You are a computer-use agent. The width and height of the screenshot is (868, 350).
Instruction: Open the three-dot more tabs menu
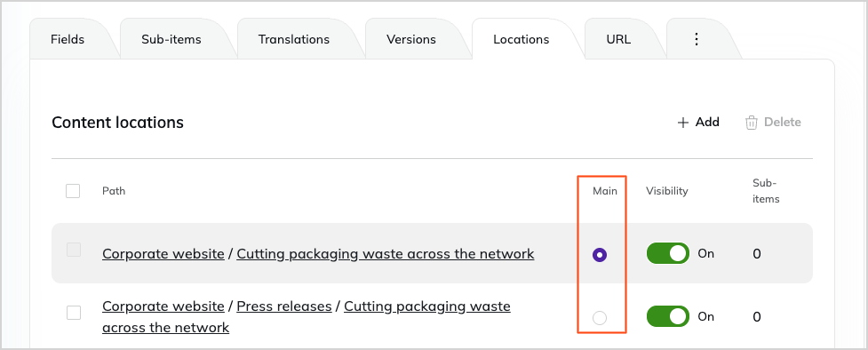click(697, 39)
